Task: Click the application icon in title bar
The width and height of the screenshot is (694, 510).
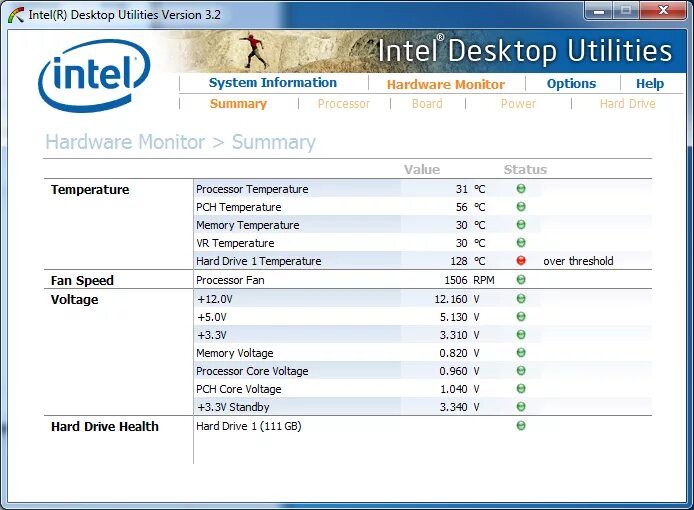Action: (16, 15)
